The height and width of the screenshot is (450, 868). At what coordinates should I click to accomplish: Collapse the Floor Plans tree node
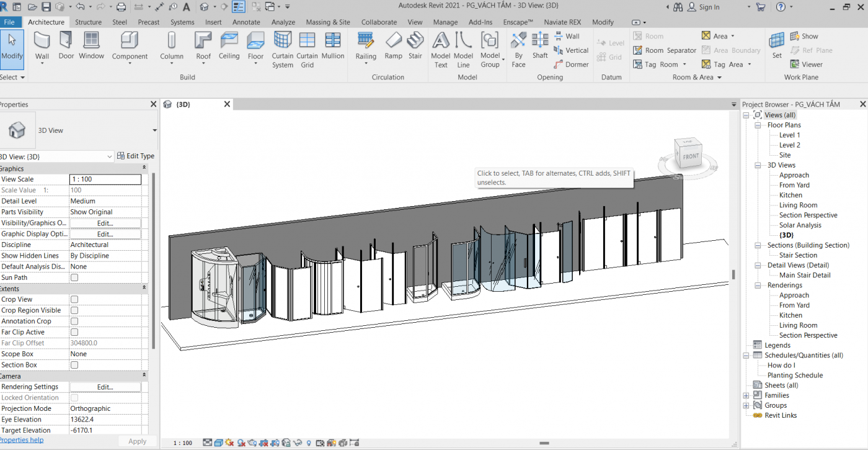tap(758, 125)
